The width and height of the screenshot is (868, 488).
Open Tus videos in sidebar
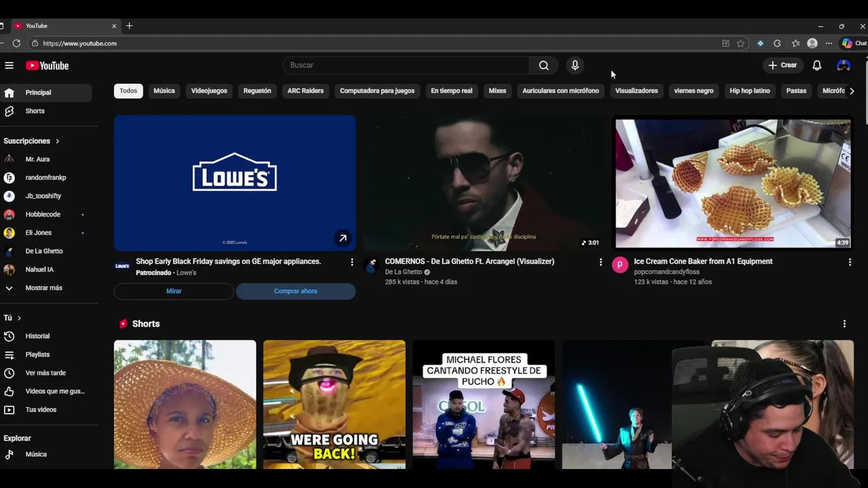[x=45, y=409]
